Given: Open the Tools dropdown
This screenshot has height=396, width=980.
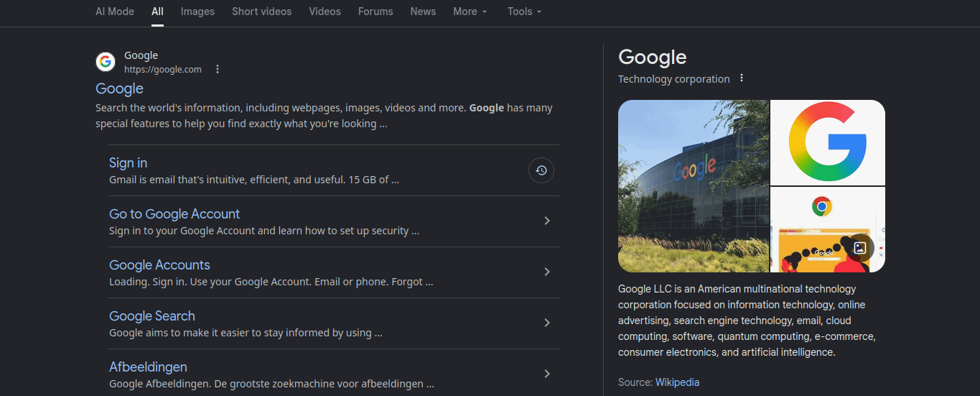Looking at the screenshot, I should click(525, 11).
